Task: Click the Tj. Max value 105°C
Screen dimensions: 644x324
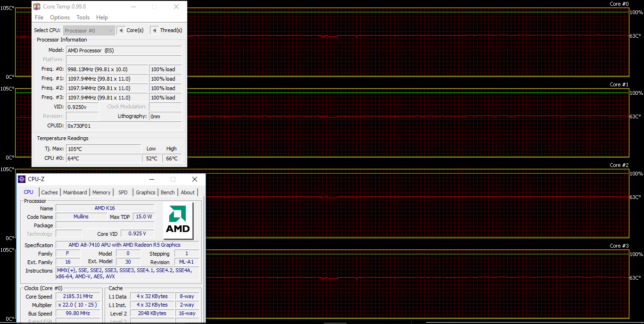Action: 103,149
